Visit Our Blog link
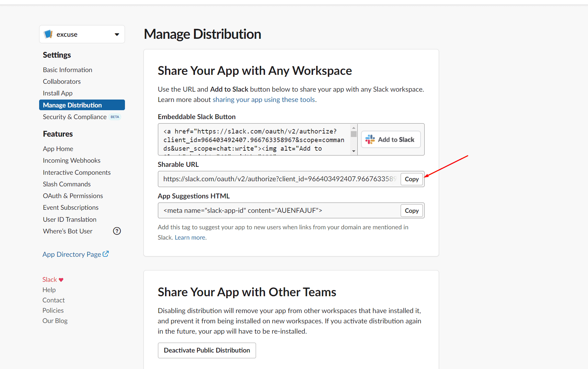 click(55, 321)
